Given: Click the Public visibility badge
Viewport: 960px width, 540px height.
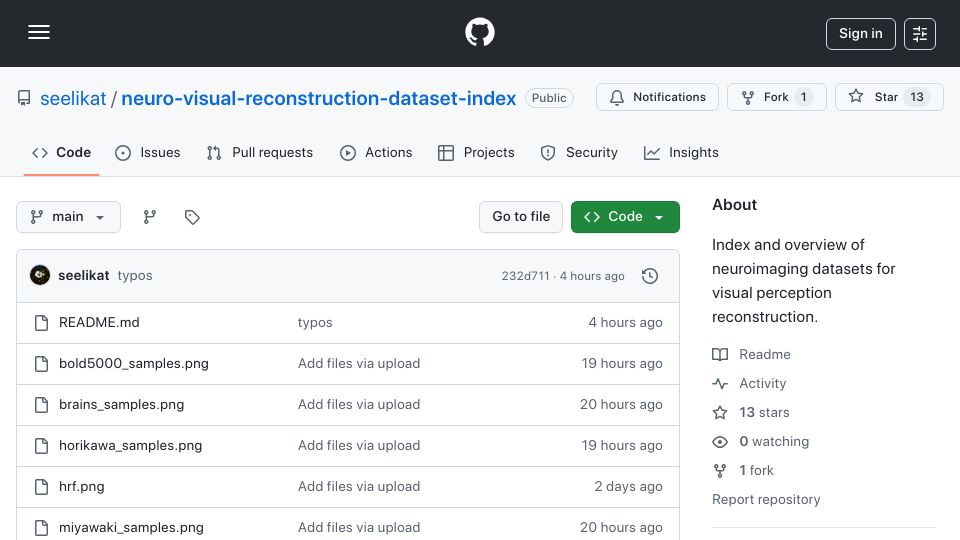Looking at the screenshot, I should (549, 98).
